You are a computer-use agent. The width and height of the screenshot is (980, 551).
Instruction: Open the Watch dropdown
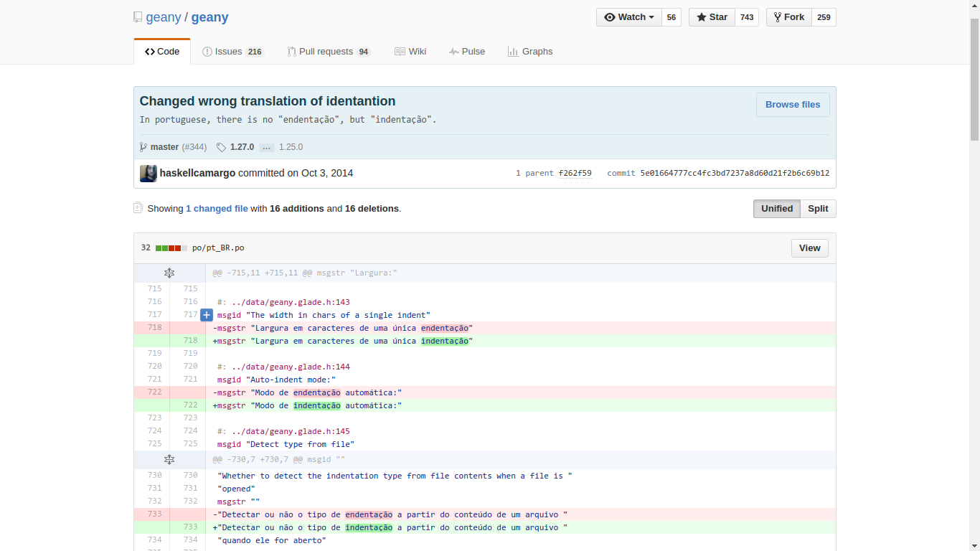[629, 17]
